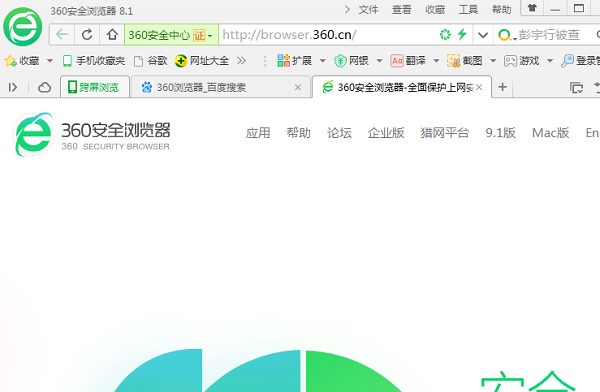Viewport: 600px width, 392px height.
Task: Click the address bar URL field
Action: point(328,35)
